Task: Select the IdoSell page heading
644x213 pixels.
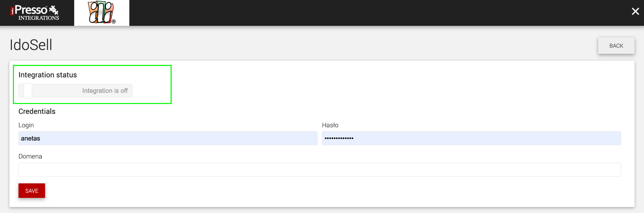Action: (x=31, y=45)
